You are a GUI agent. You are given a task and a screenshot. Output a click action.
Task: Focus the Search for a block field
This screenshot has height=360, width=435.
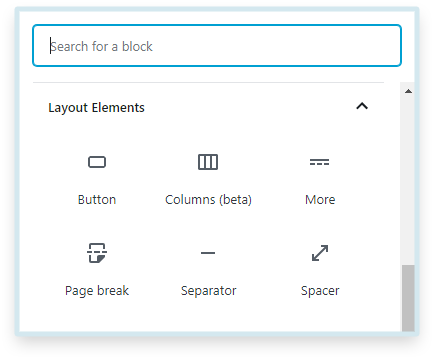217,46
